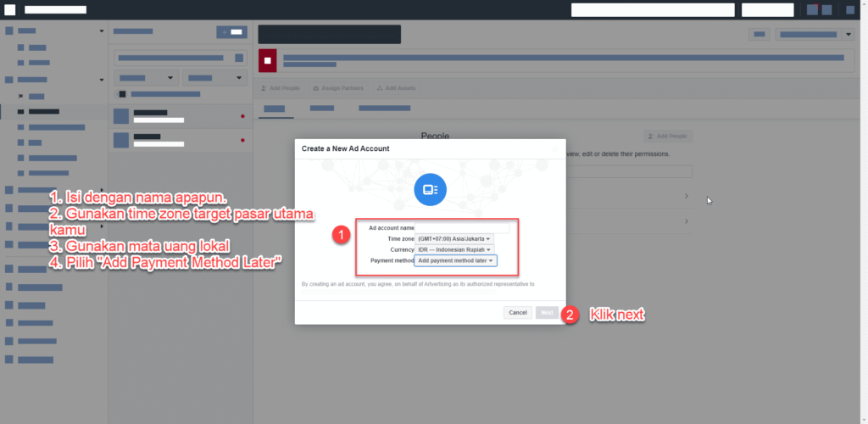Open the Currency IDR Indonesian Rupiah dropdown

tap(454, 250)
